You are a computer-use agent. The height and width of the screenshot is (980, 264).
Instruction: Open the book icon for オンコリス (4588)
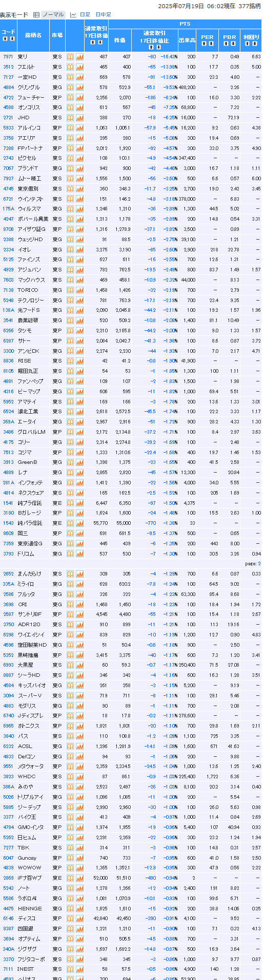click(70, 108)
